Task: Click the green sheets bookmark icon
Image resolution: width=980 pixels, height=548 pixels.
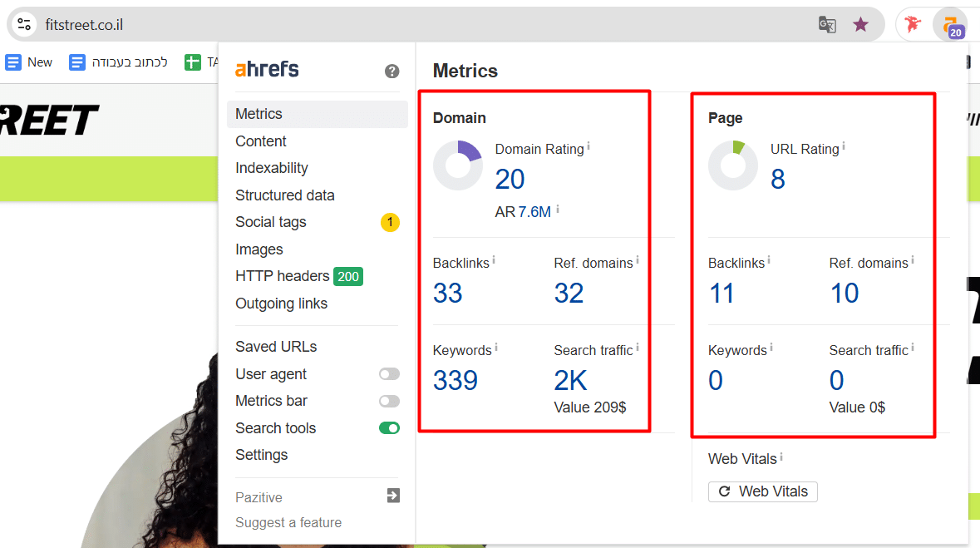Action: 193,62
